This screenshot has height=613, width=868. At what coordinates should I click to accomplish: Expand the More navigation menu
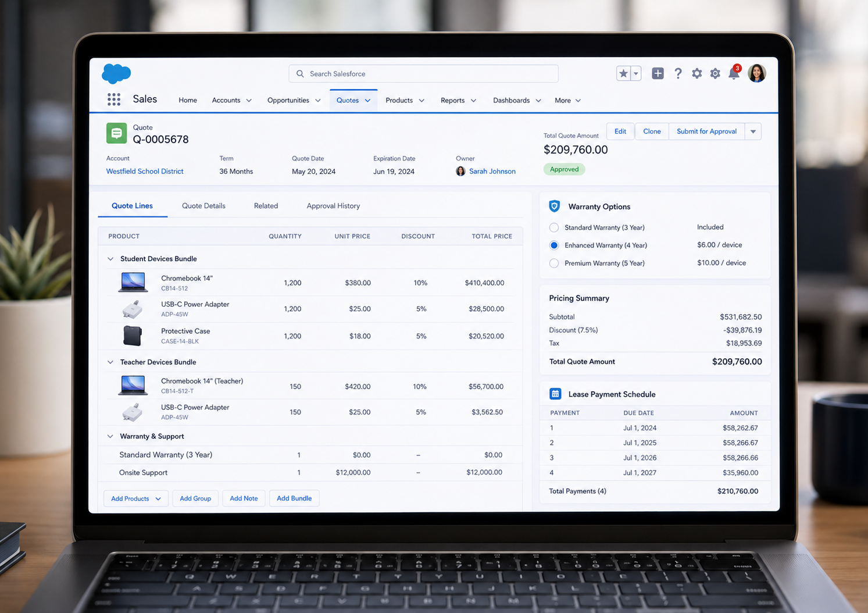coord(567,101)
